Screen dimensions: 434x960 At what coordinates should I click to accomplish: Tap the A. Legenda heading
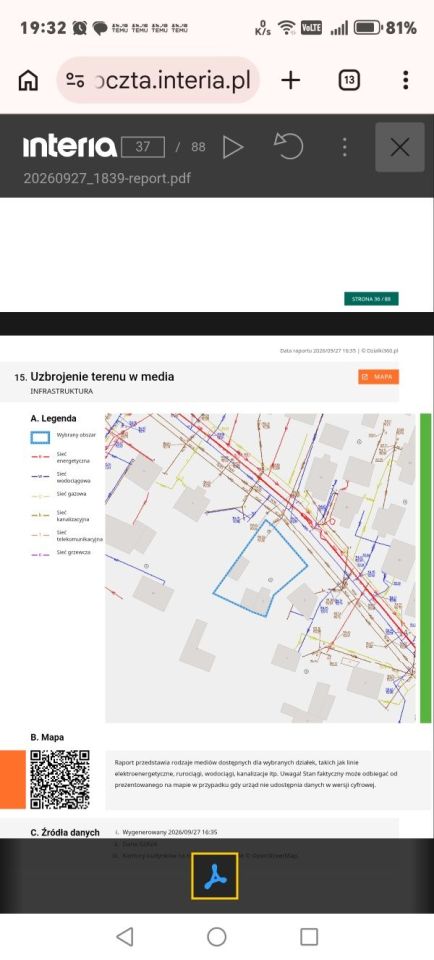coord(54,418)
